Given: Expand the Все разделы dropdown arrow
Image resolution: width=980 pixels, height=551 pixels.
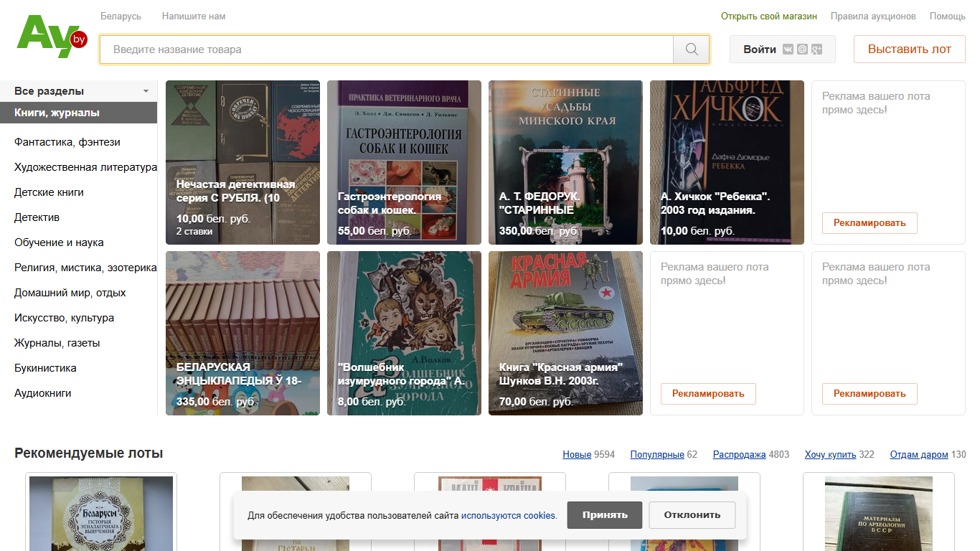Looking at the screenshot, I should pos(146,92).
